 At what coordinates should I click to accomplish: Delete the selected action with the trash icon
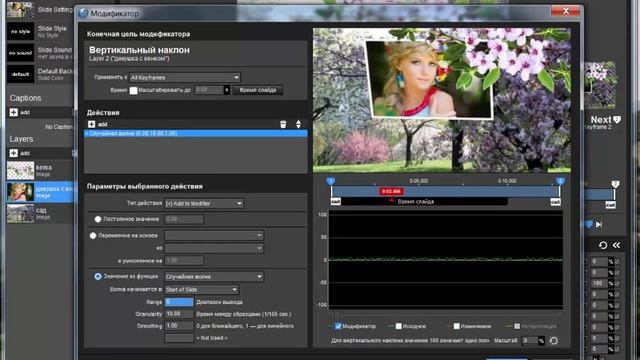click(283, 124)
